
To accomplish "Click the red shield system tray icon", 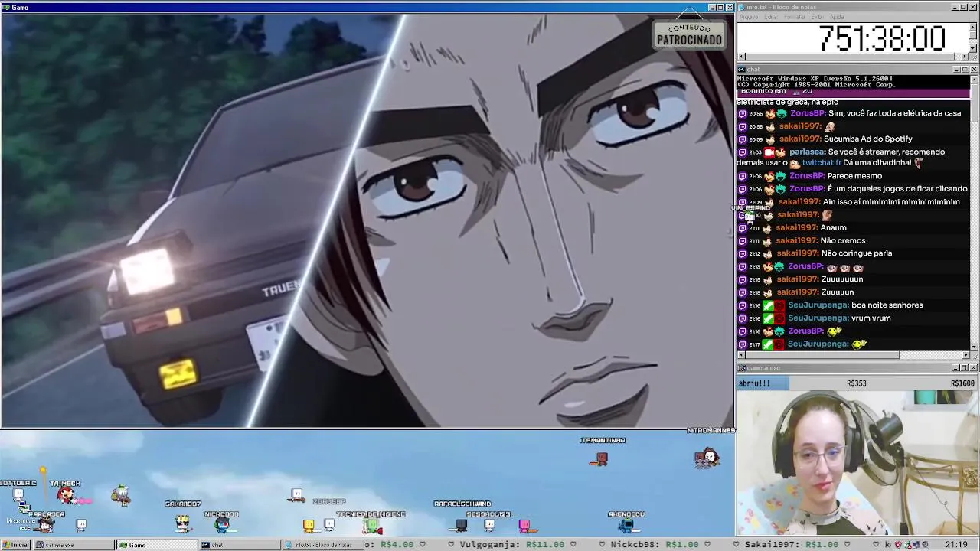I will pos(897,545).
